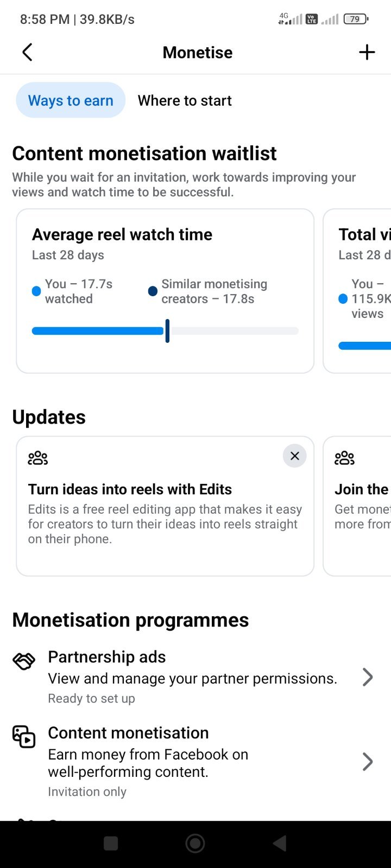Select the Ways to earn tab
This screenshot has width=391, height=868.
click(x=71, y=100)
